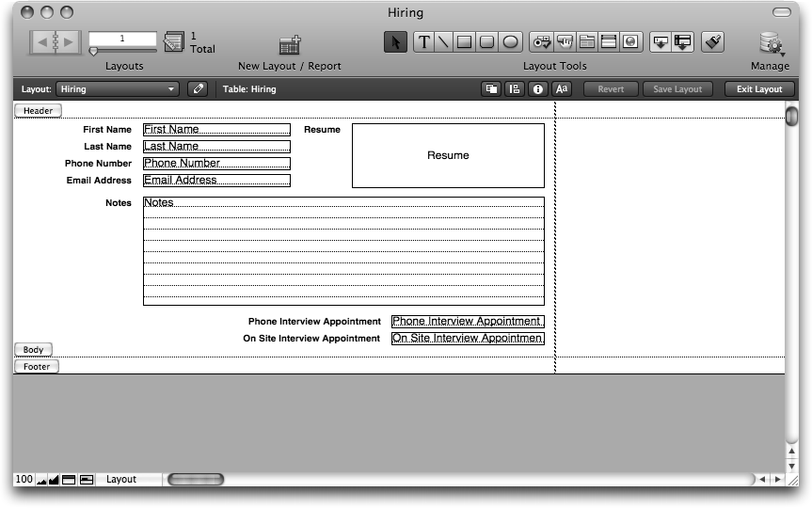Select the Phone Interview Appointment field
The width and height of the screenshot is (812, 508).
click(469, 322)
